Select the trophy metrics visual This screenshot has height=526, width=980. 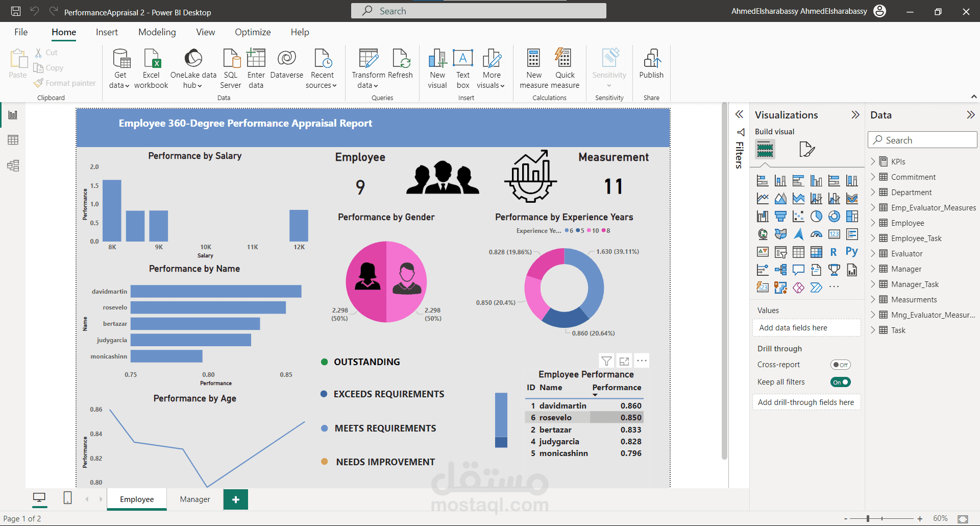[x=834, y=270]
